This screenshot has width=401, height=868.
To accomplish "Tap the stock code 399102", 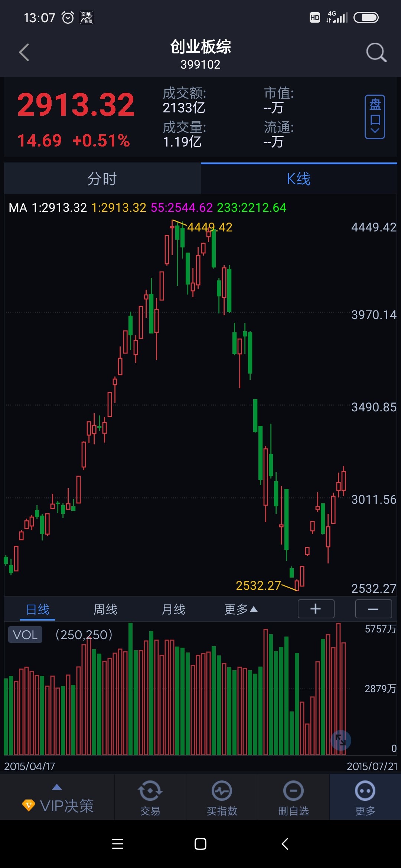I will 200,65.
